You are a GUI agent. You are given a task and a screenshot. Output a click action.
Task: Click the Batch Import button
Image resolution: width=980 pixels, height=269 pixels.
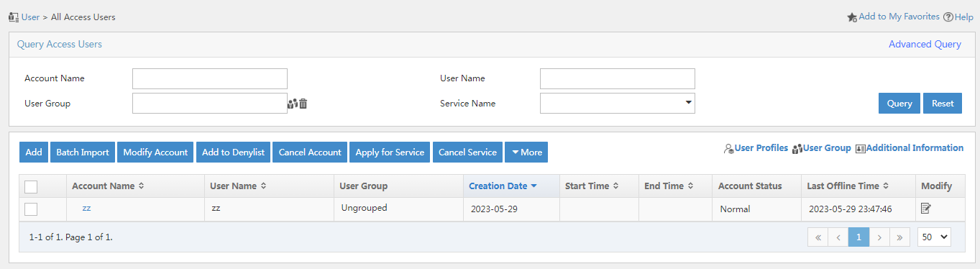point(83,152)
